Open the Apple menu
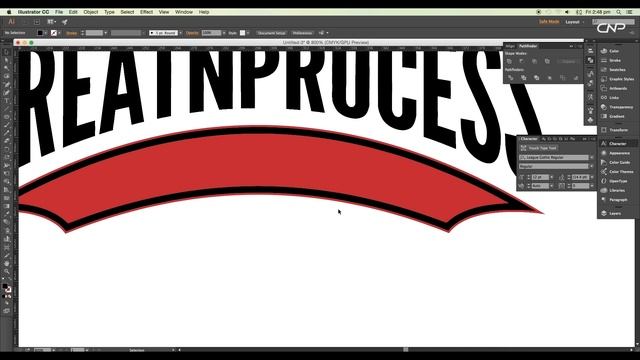Image resolution: width=640 pixels, height=360 pixels. (9, 12)
